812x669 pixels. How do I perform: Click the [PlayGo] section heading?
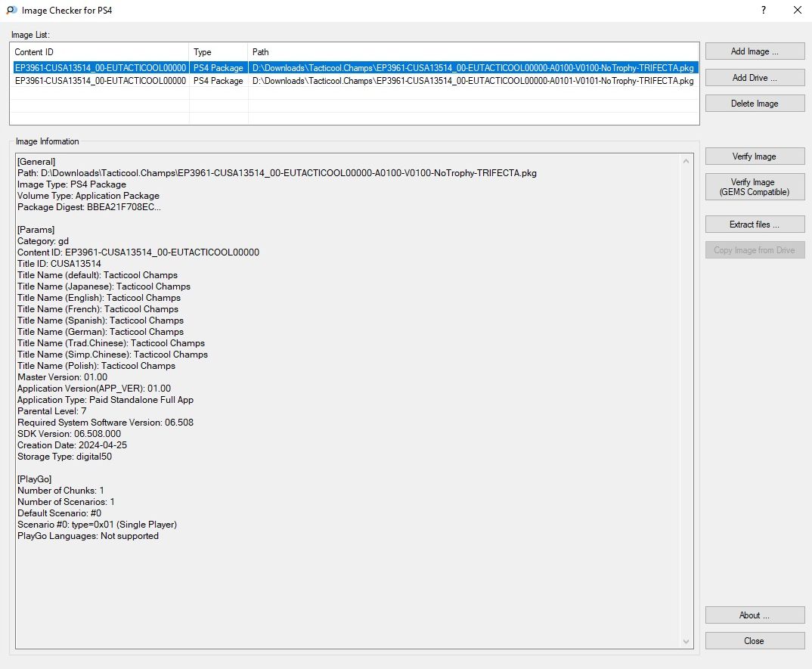point(34,479)
